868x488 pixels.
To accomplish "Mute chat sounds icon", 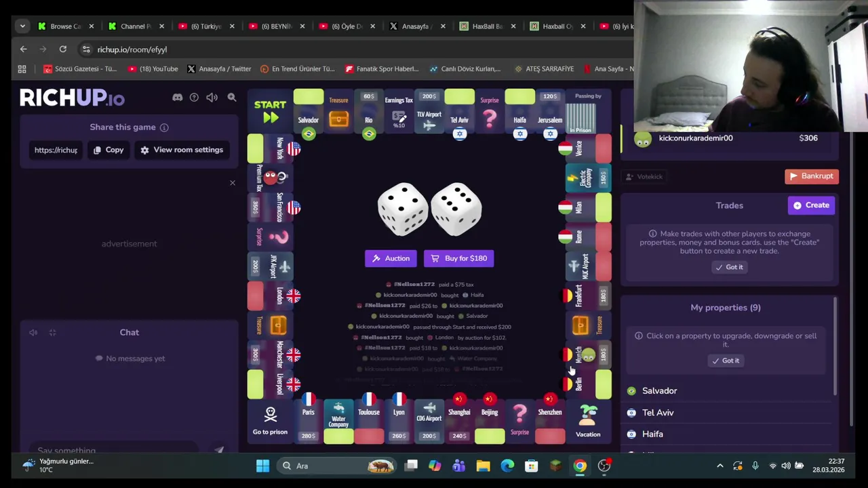I will [33, 333].
